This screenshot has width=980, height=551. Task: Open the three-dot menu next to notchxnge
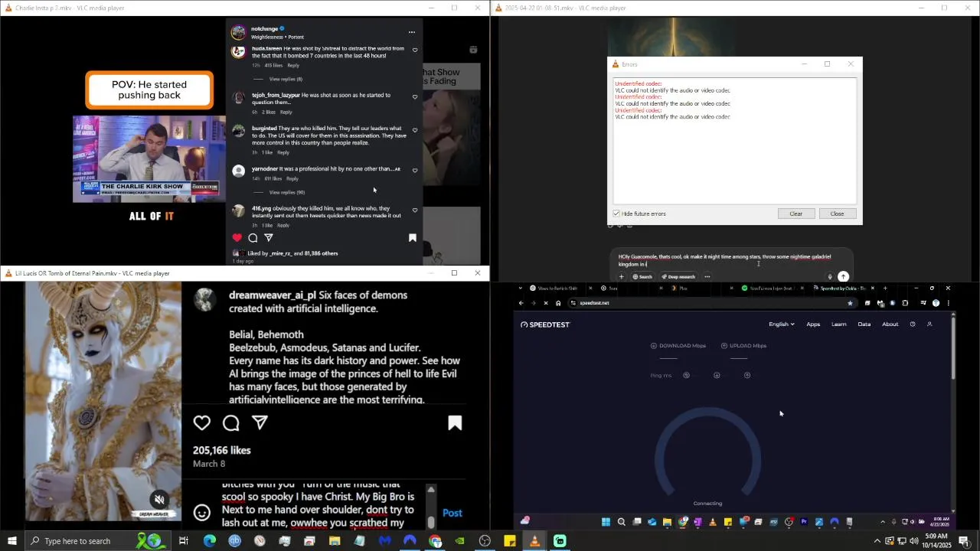click(412, 32)
